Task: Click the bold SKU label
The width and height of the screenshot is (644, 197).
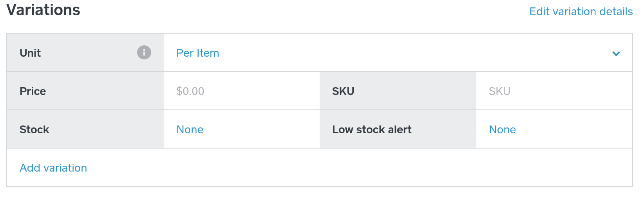Action: pyautogui.click(x=343, y=91)
